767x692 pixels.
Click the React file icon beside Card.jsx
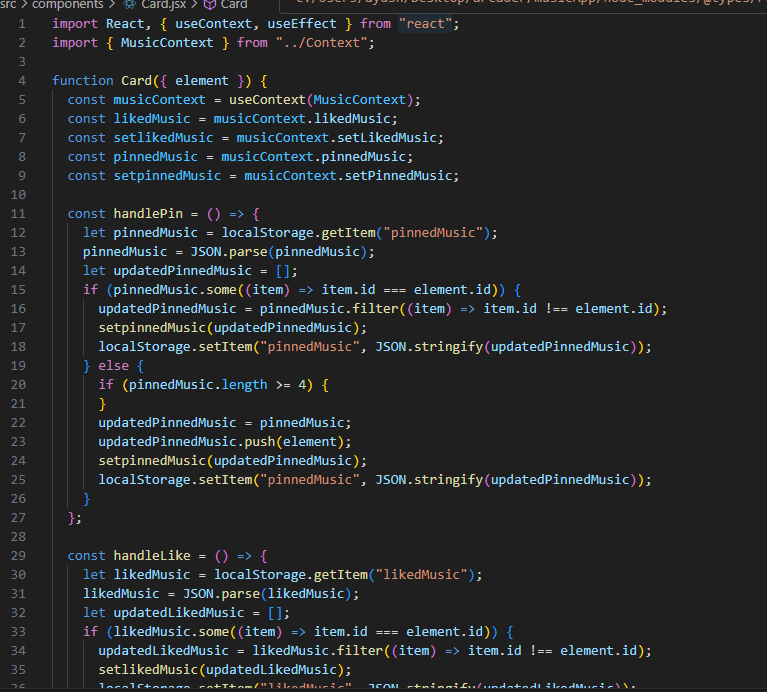pos(130,5)
